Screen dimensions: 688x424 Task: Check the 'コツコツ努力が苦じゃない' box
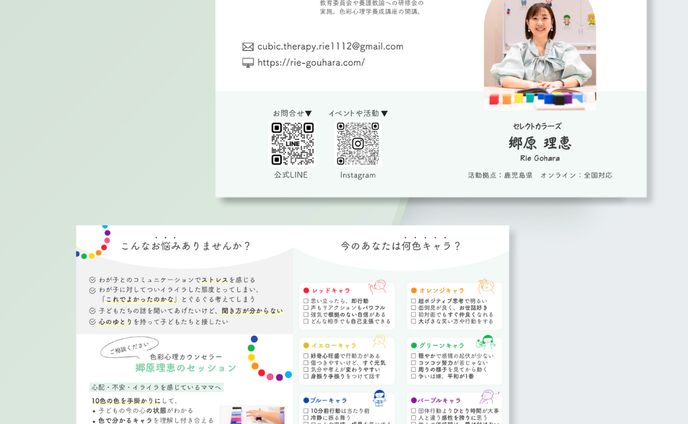(413, 363)
